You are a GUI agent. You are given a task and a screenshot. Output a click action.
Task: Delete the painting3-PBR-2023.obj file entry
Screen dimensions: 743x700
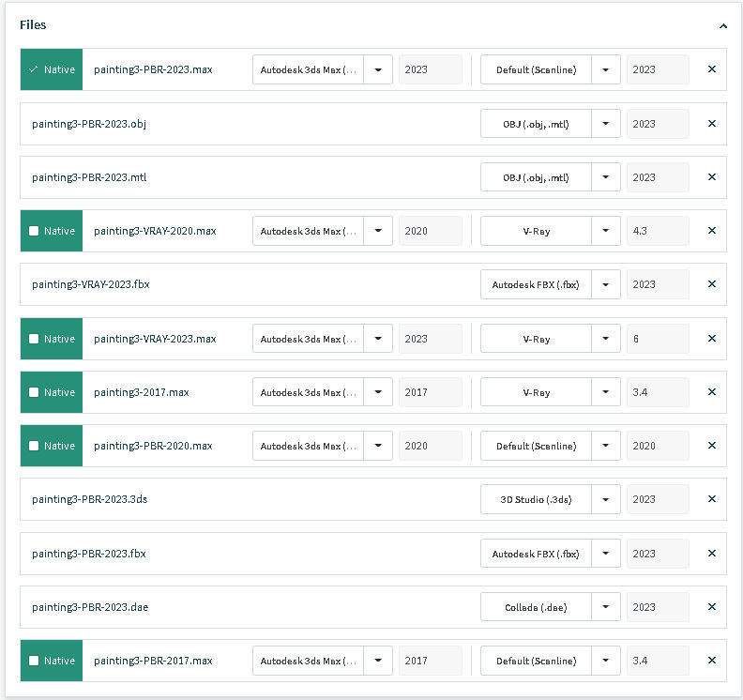tap(711, 124)
